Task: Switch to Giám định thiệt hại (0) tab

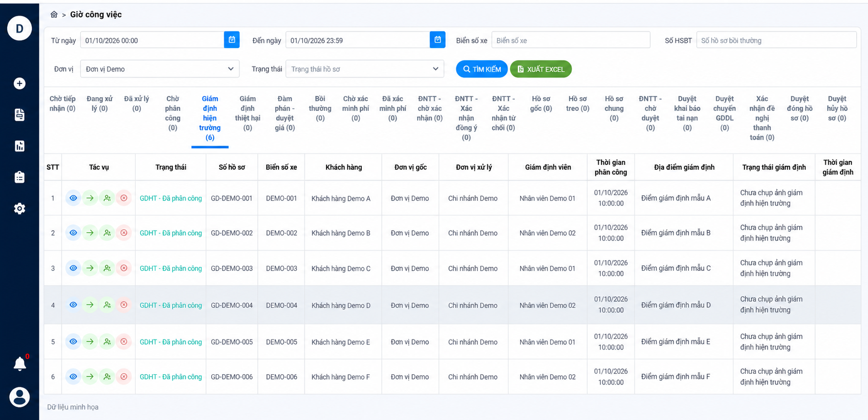Action: click(x=248, y=113)
